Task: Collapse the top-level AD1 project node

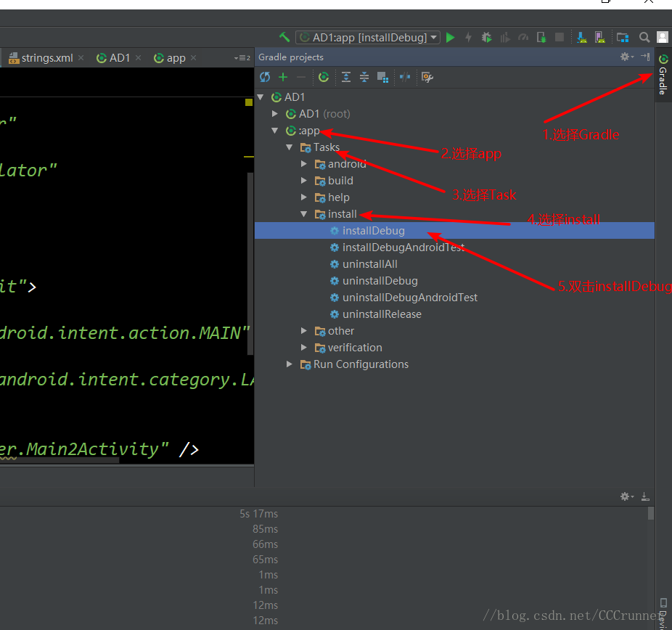Action: (x=260, y=97)
